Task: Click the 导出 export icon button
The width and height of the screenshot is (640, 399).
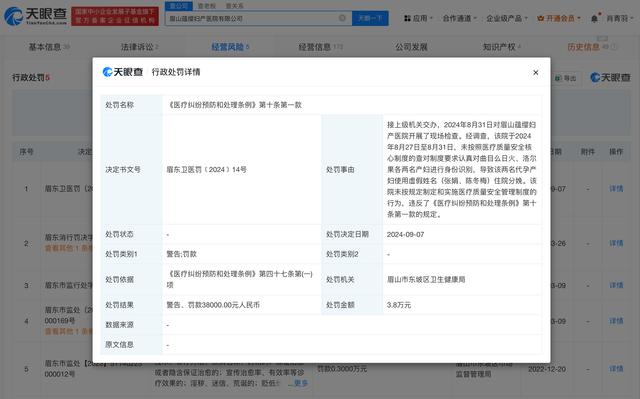Action: pos(566,78)
